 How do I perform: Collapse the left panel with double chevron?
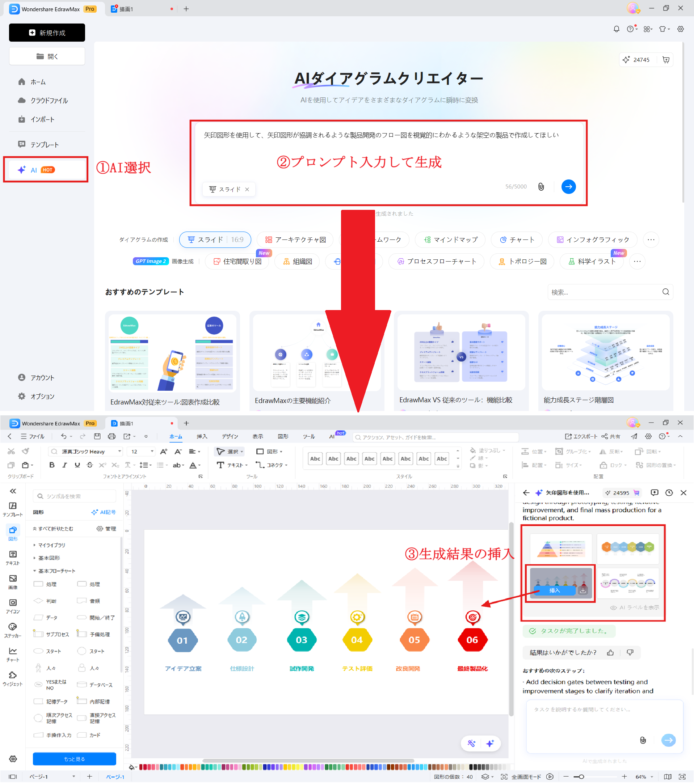pos(13,491)
